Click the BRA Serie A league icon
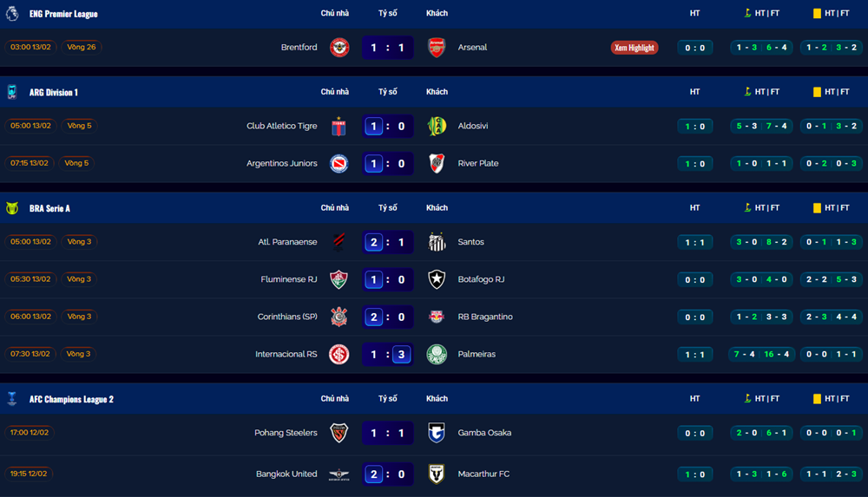 [12, 208]
